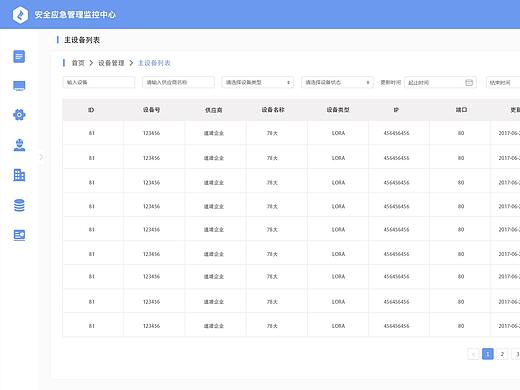Focus the supplier name input field
The image size is (520, 390).
pyautogui.click(x=178, y=82)
